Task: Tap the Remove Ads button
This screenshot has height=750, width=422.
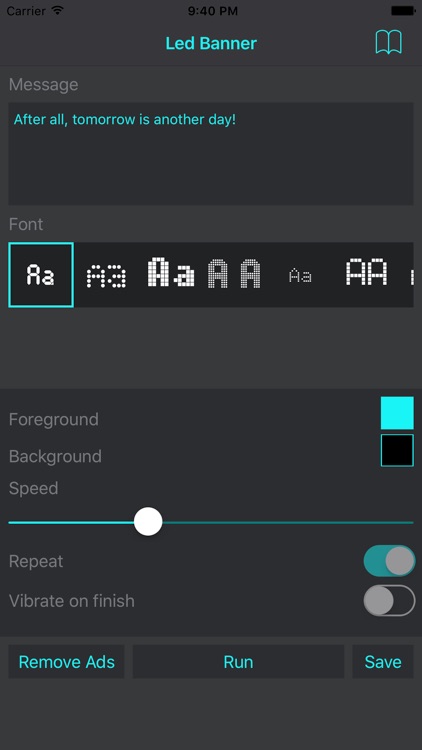Action: (67, 662)
